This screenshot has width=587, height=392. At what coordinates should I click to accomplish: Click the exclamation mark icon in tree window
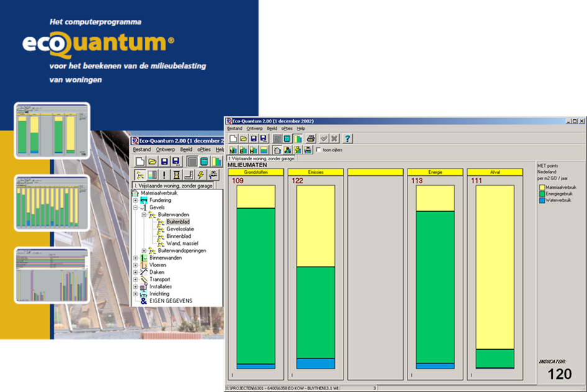(165, 175)
